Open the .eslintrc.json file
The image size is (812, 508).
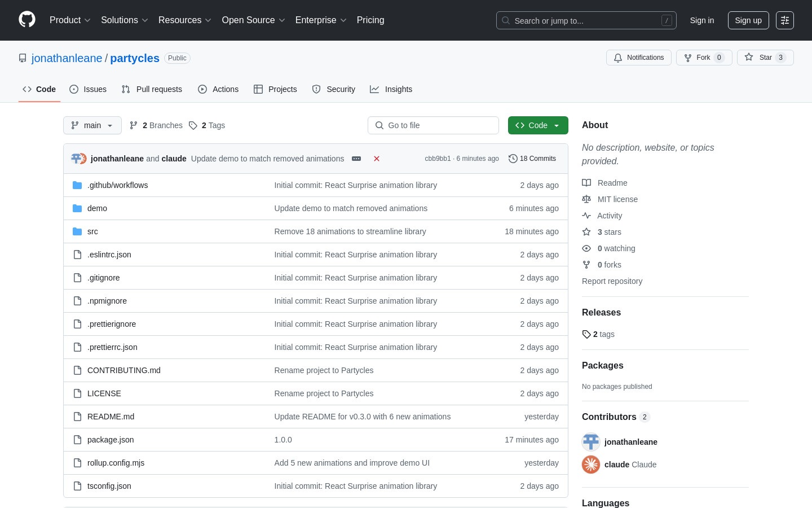[109, 255]
